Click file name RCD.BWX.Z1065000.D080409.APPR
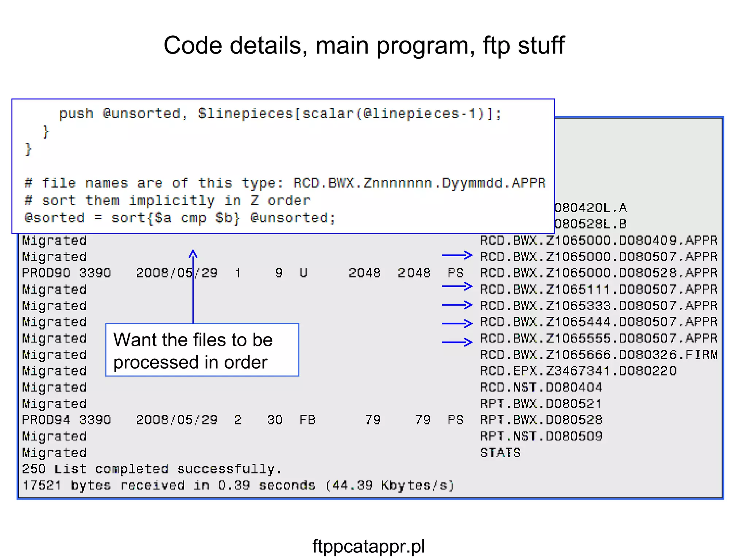The image size is (747, 560). point(599,240)
